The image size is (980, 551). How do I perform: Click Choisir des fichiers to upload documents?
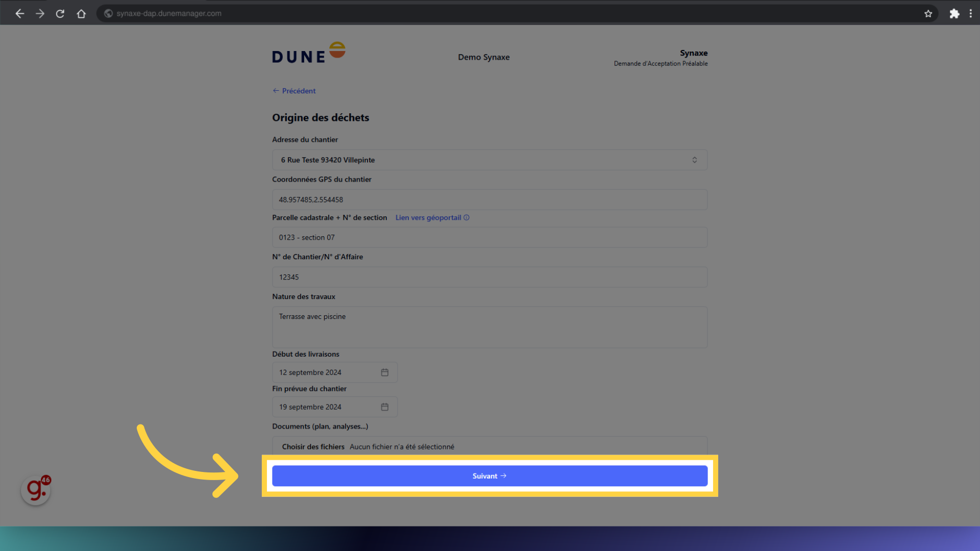tap(313, 446)
